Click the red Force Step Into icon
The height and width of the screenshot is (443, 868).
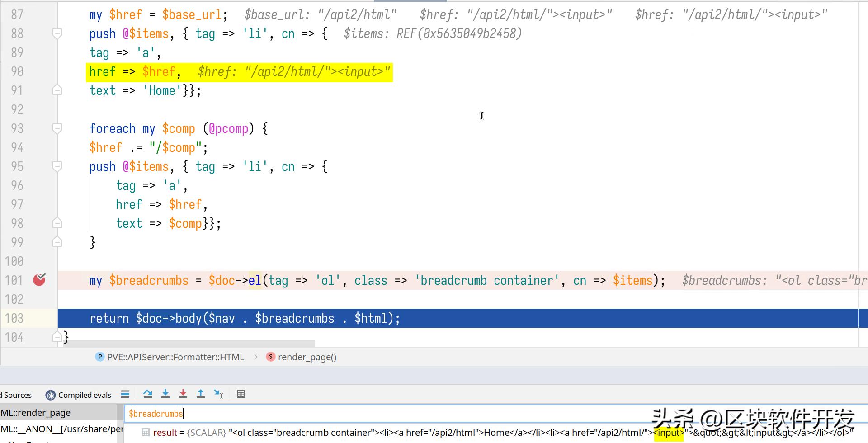(183, 394)
